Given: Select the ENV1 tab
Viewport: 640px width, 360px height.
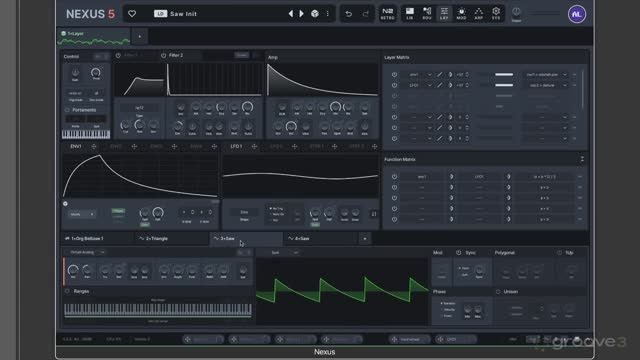Looking at the screenshot, I should point(76,147).
